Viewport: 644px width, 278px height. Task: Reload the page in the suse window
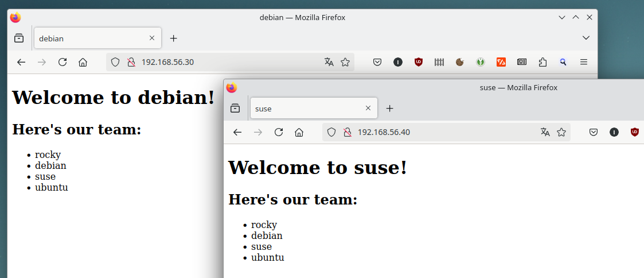279,132
